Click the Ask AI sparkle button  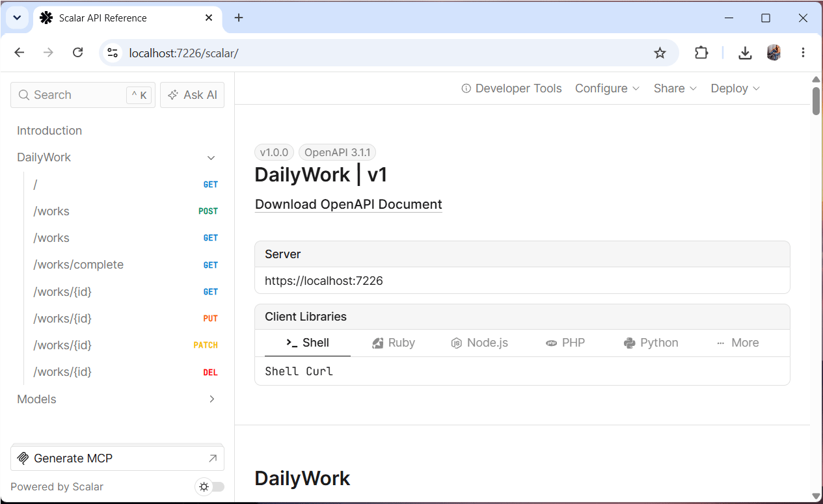pyautogui.click(x=192, y=95)
